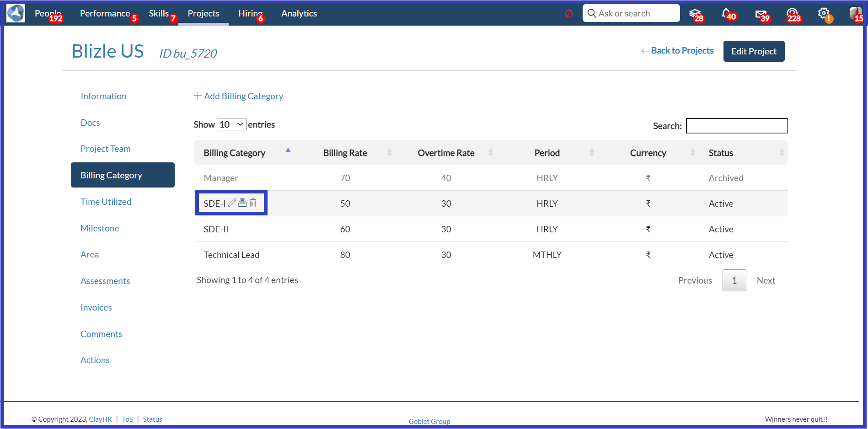Open the Performance menu
Screen dimensions: 868x429
point(105,13)
